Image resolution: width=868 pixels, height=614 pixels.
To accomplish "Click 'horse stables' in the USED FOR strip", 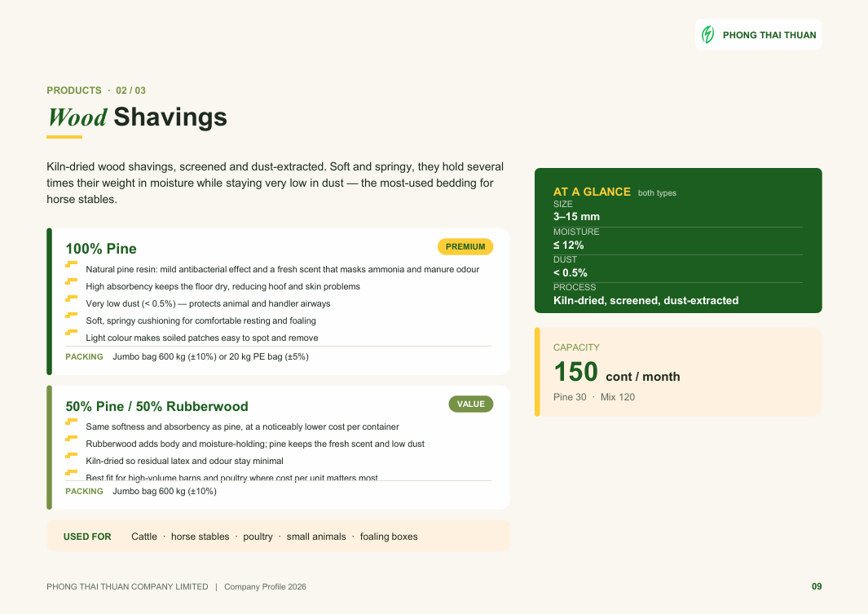I will [200, 537].
